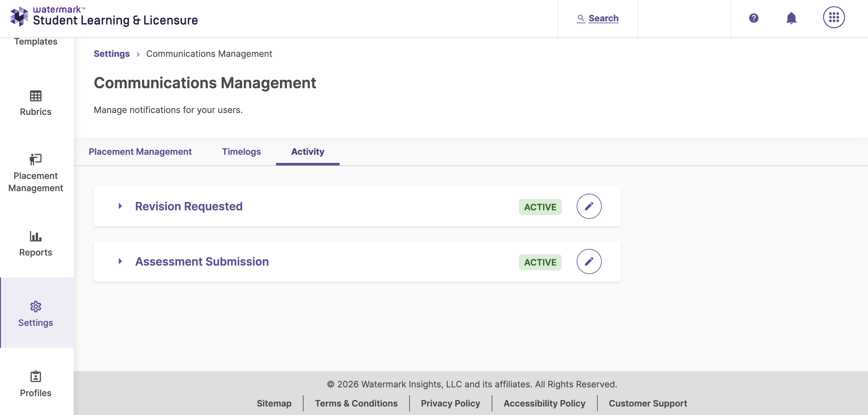The image size is (868, 415).
Task: Open the Assessment Submission title link
Action: click(x=202, y=261)
